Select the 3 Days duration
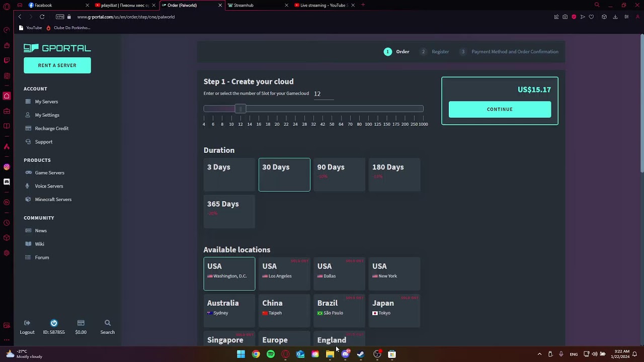644x362 pixels. coord(229,174)
